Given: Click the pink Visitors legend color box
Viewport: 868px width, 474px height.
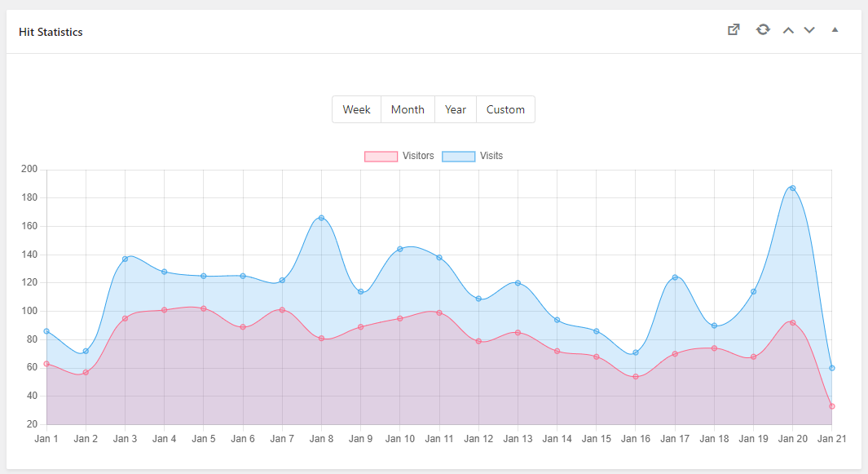Looking at the screenshot, I should [381, 156].
